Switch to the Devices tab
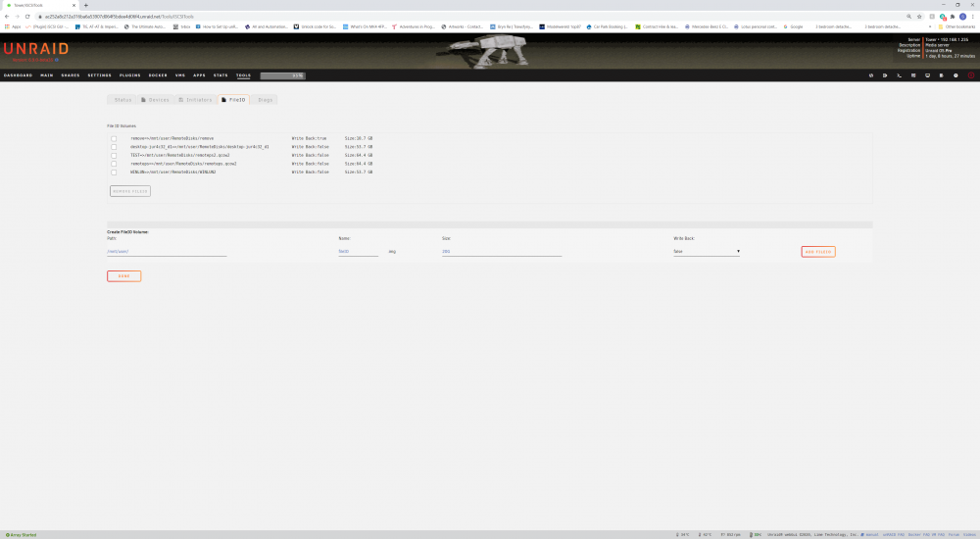This screenshot has width=980, height=539. click(x=155, y=99)
